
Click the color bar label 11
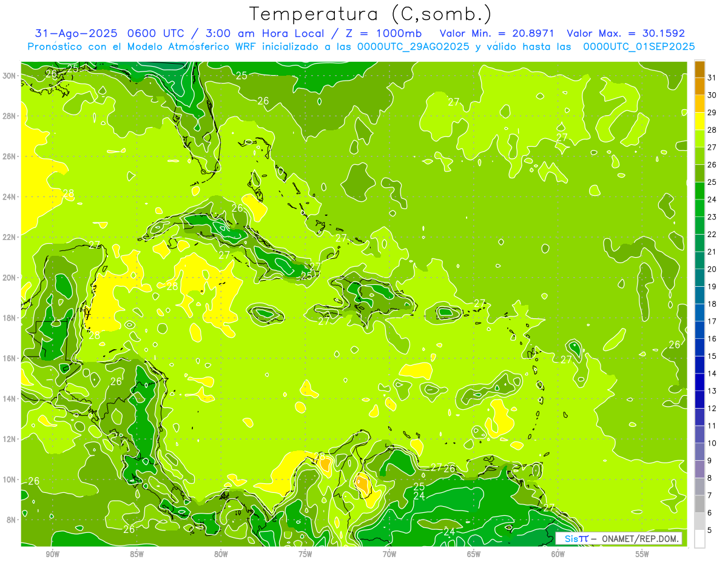coord(712,426)
